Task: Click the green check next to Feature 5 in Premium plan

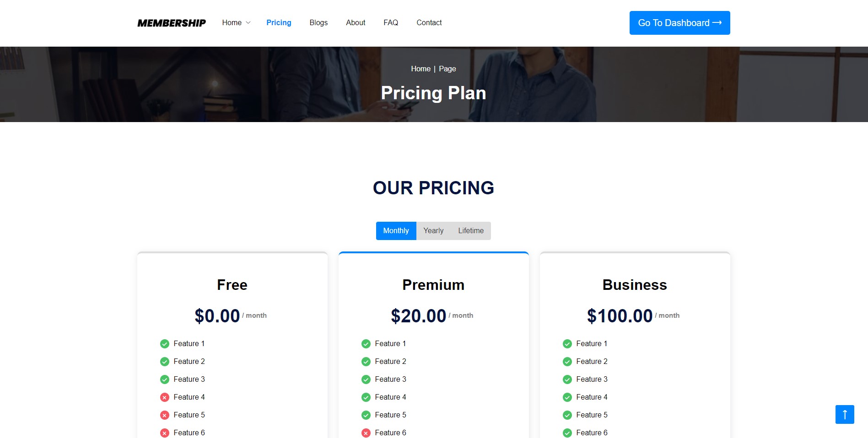Action: 366,415
